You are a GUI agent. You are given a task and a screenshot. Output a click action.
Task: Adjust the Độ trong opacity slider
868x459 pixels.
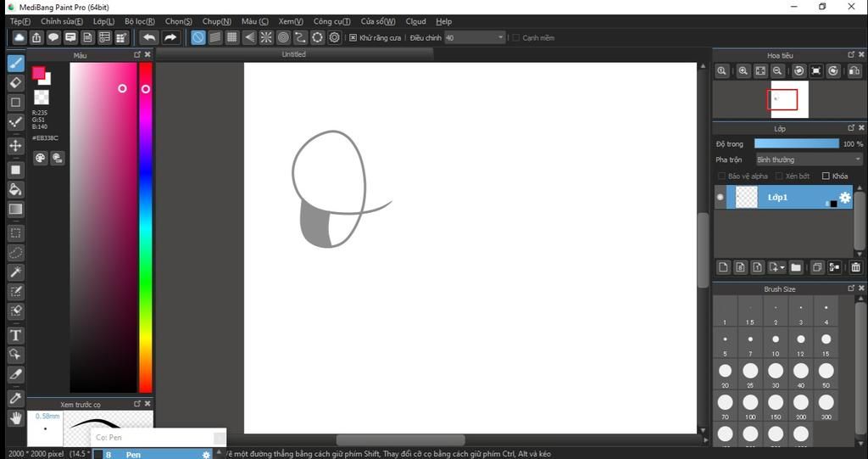797,143
